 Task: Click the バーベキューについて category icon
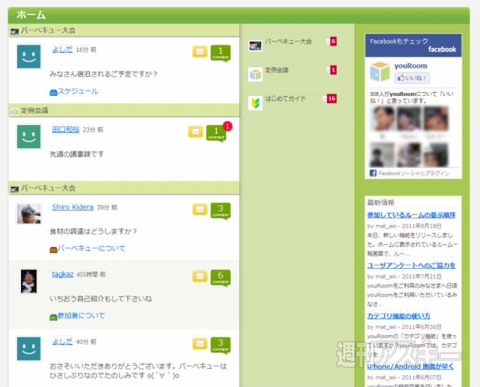pos(53,249)
